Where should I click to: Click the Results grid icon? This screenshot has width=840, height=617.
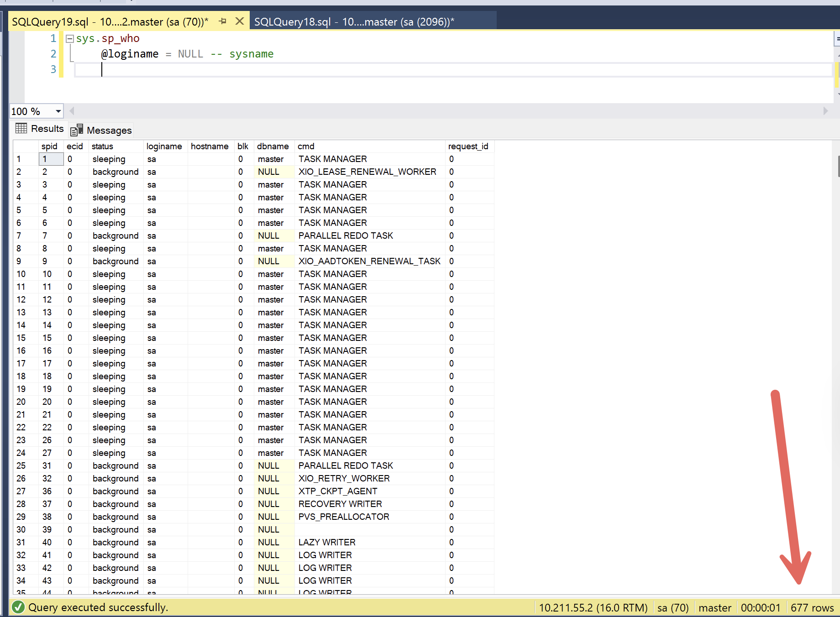pyautogui.click(x=21, y=129)
